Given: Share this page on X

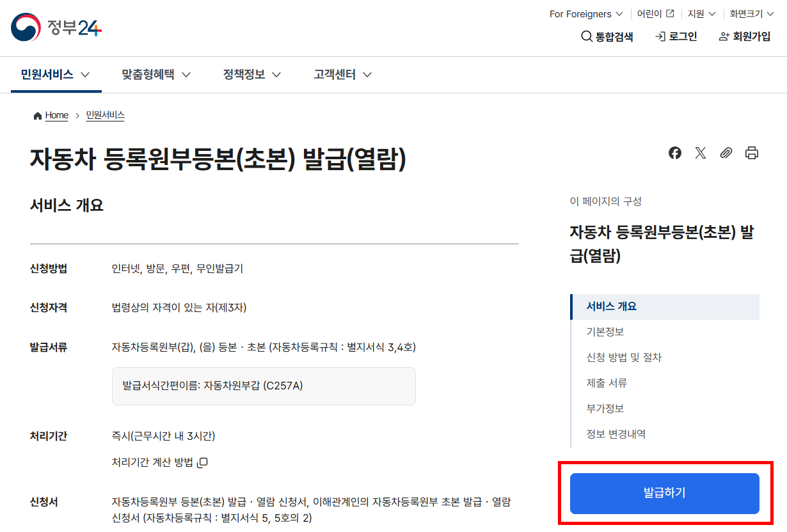Looking at the screenshot, I should pyautogui.click(x=701, y=153).
